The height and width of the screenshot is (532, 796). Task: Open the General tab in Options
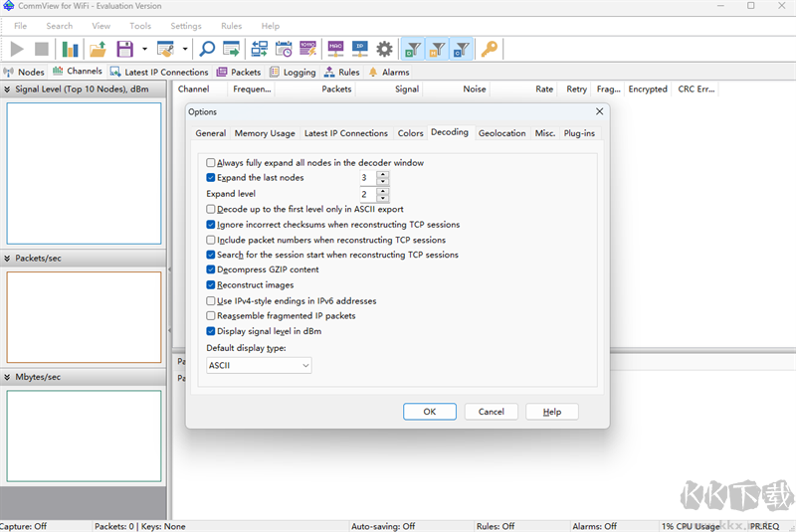pos(211,133)
